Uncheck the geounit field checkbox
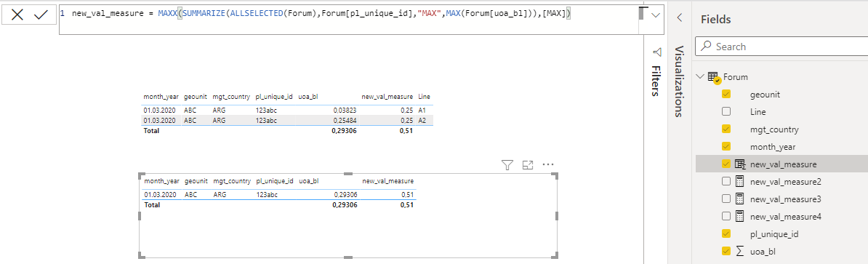Viewport: 868px width, 264px height. pos(726,95)
